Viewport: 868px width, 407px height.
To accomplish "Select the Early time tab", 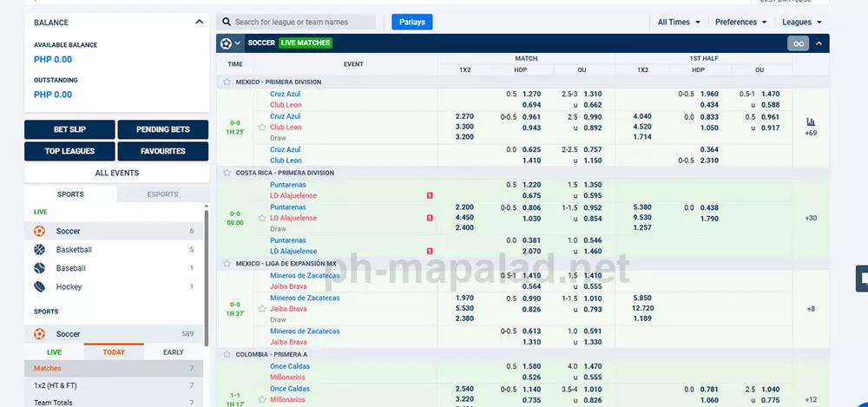I will click(174, 352).
